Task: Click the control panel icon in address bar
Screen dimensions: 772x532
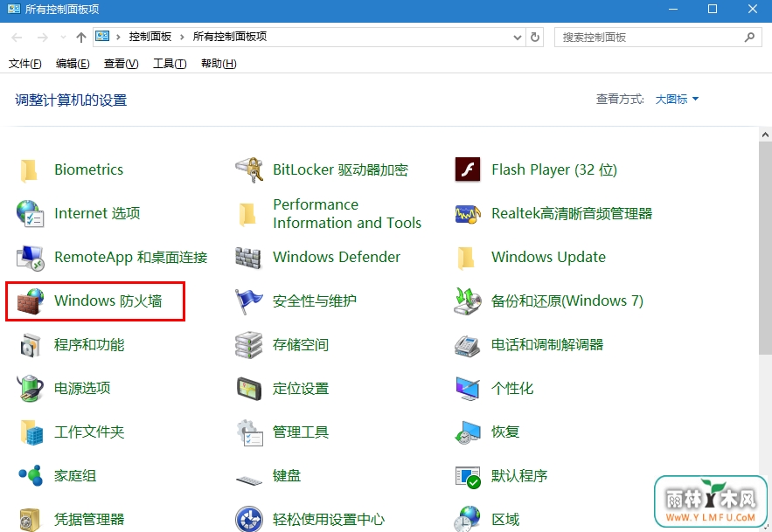Action: coord(102,37)
